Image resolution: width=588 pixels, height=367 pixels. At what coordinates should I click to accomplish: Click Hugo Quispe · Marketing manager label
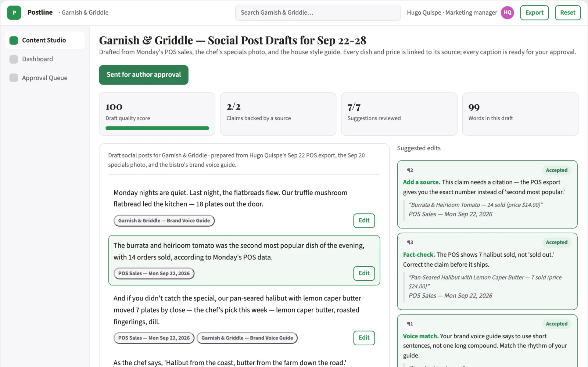click(452, 12)
